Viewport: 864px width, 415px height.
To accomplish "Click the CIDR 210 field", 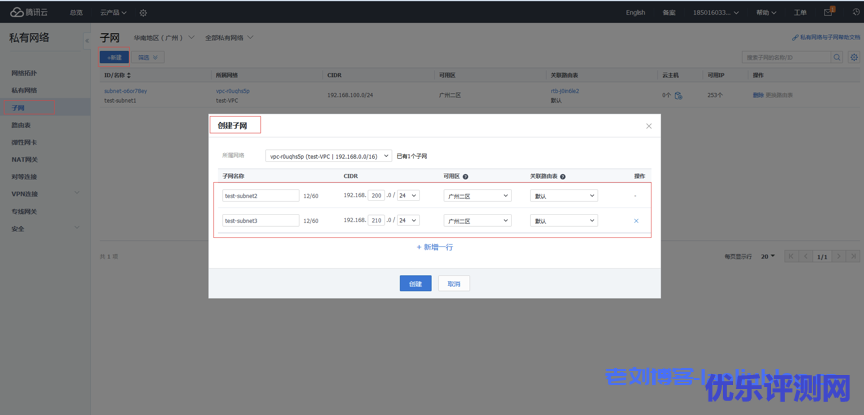I will click(377, 221).
